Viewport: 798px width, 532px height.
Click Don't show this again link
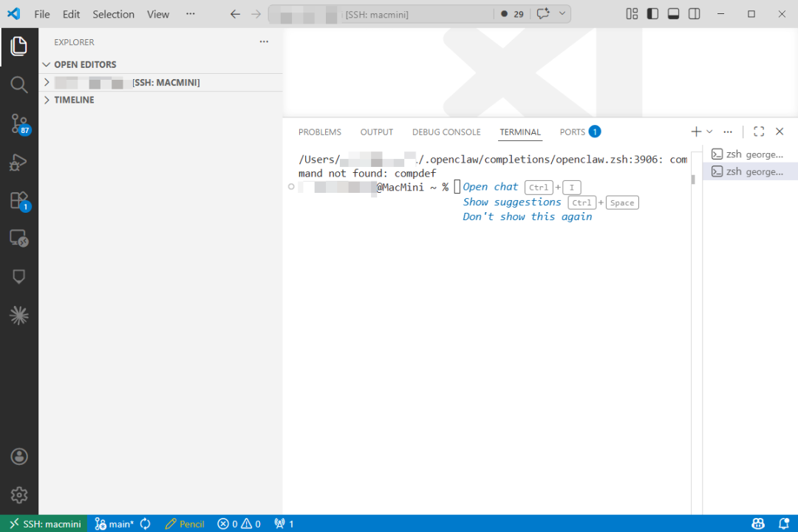[x=528, y=217]
